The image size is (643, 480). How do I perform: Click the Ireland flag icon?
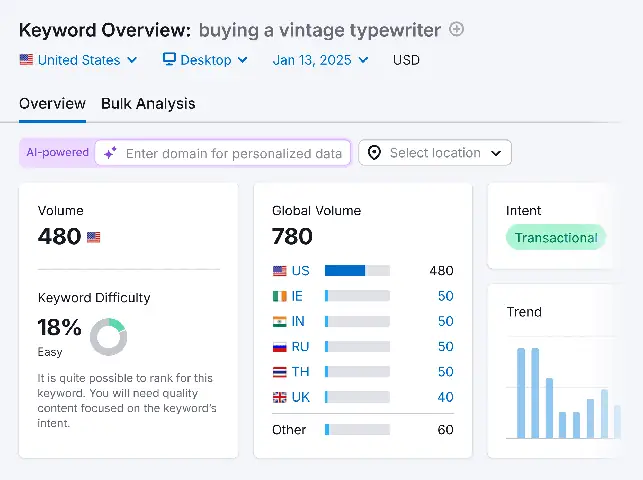click(280, 296)
